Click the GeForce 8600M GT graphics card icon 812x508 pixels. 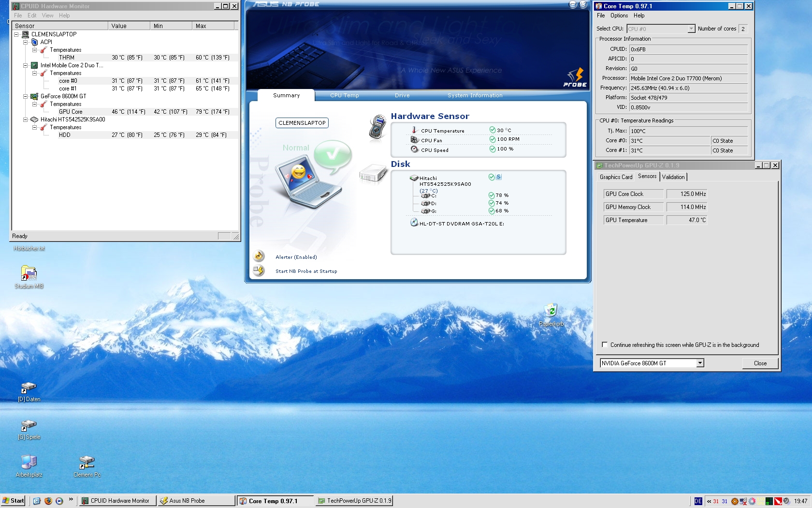tap(34, 96)
